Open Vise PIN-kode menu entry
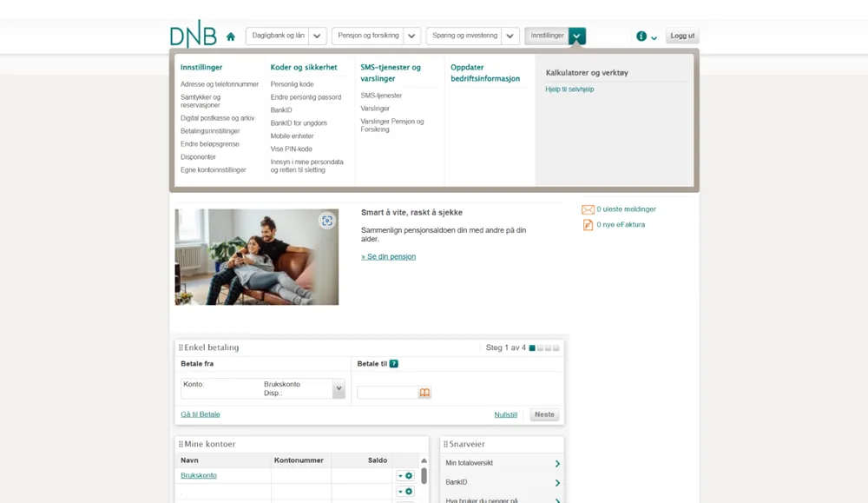This screenshot has width=868, height=503. tap(291, 149)
